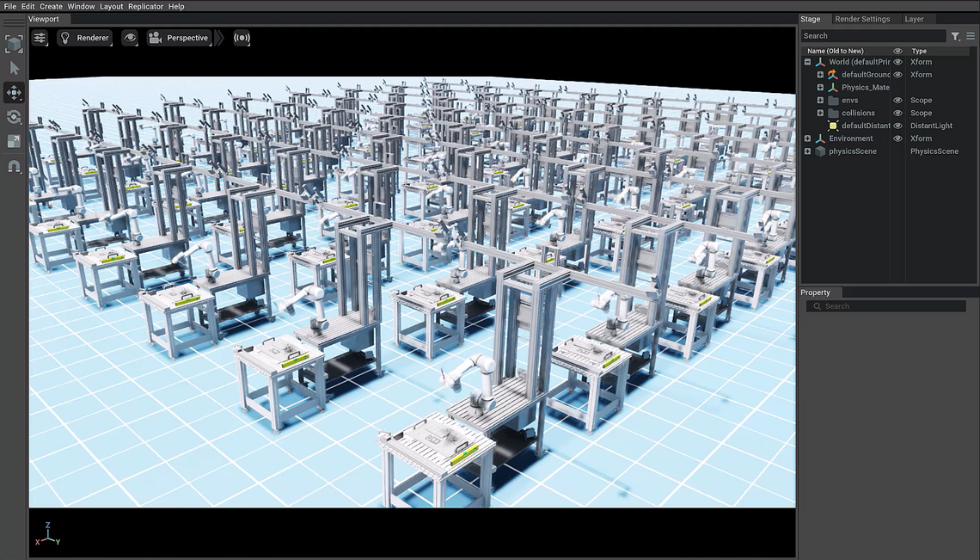Expand the collisions scope node
Image resolution: width=980 pixels, height=560 pixels.
(820, 113)
